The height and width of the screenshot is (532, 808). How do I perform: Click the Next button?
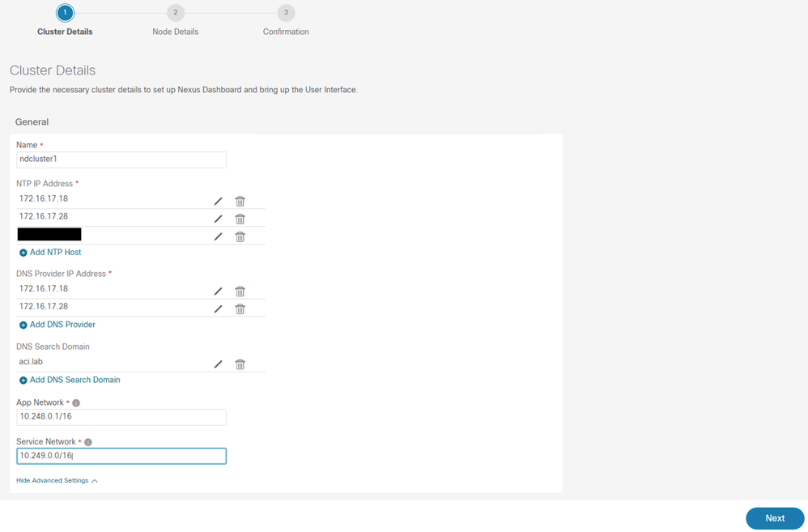(x=775, y=518)
